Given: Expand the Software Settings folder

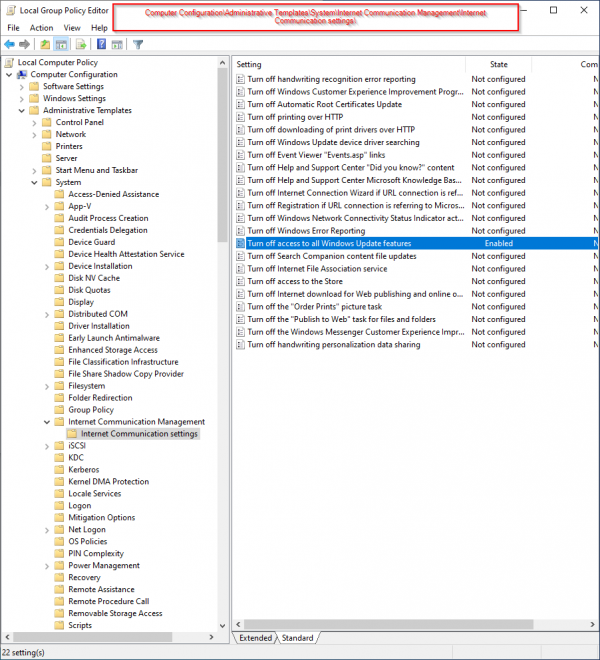Looking at the screenshot, I should point(22,86).
